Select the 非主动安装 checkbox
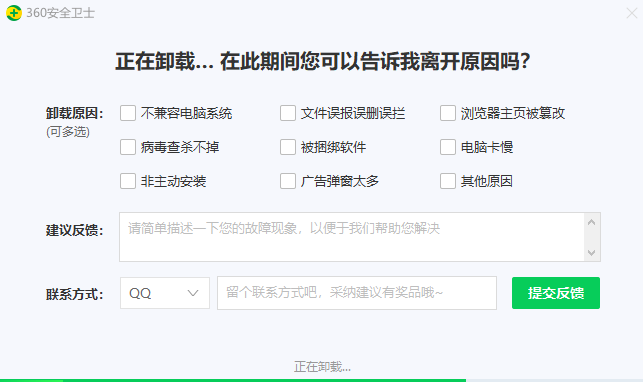This screenshot has height=382, width=643. coord(128,181)
